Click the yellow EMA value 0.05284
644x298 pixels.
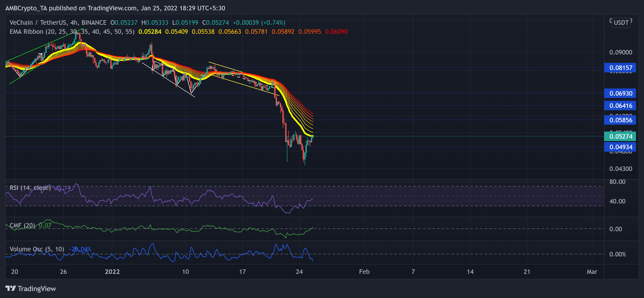(150, 32)
